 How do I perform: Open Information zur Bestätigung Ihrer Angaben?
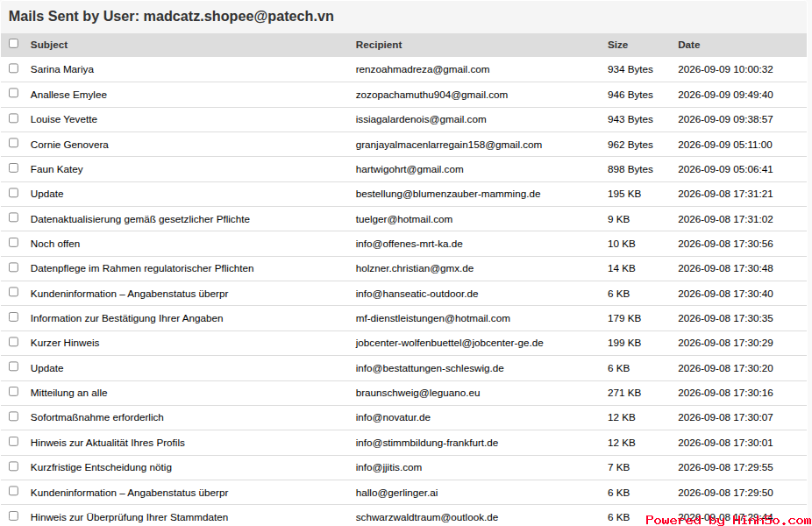(126, 318)
